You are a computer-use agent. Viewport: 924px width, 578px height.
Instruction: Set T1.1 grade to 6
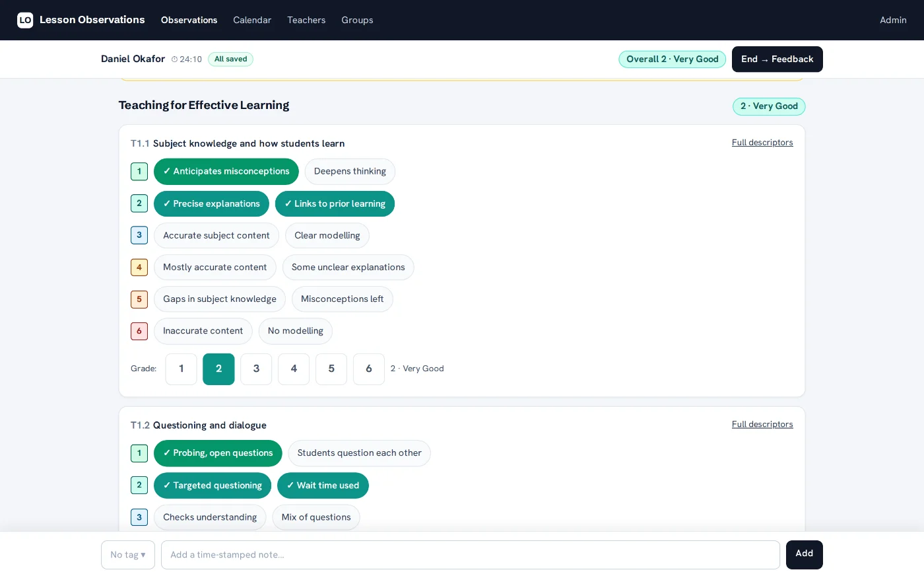pos(369,369)
